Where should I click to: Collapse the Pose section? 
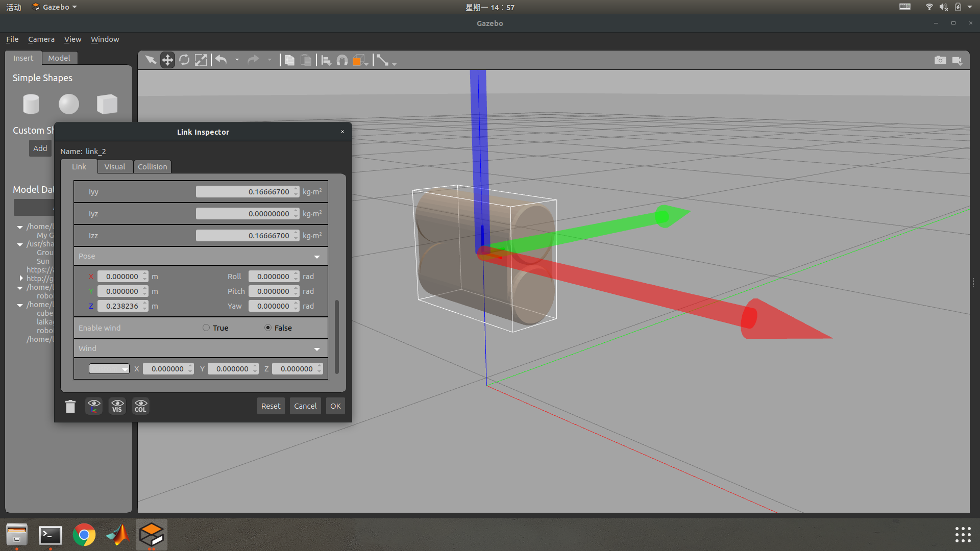tap(316, 257)
